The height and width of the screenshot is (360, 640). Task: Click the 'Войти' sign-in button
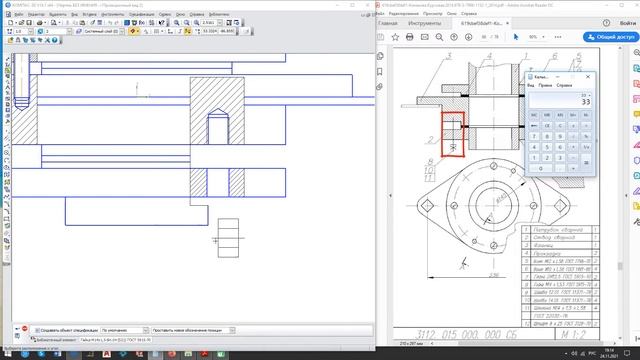pyautogui.click(x=627, y=23)
